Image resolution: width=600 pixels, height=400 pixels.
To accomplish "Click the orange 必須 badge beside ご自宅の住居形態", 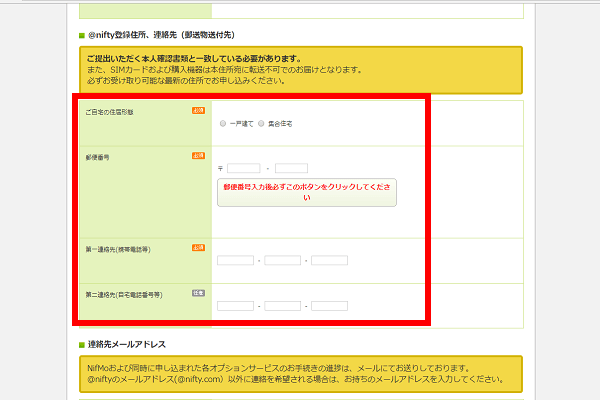I will pyautogui.click(x=199, y=111).
